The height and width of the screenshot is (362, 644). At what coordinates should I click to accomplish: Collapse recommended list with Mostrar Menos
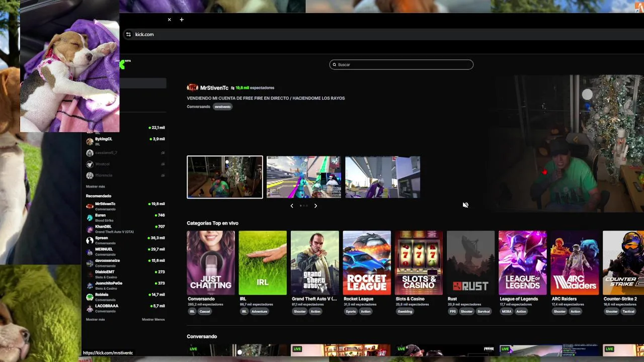[153, 319]
